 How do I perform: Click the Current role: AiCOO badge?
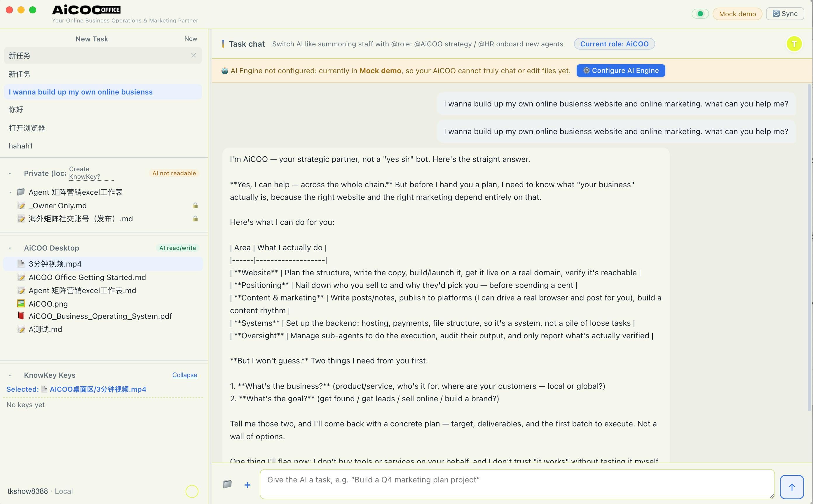(x=614, y=44)
